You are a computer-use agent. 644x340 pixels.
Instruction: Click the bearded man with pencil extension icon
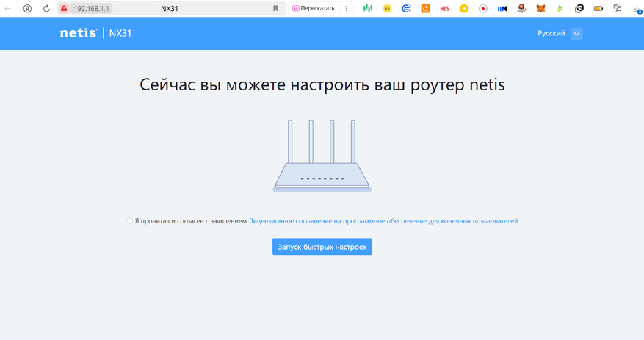[x=521, y=8]
